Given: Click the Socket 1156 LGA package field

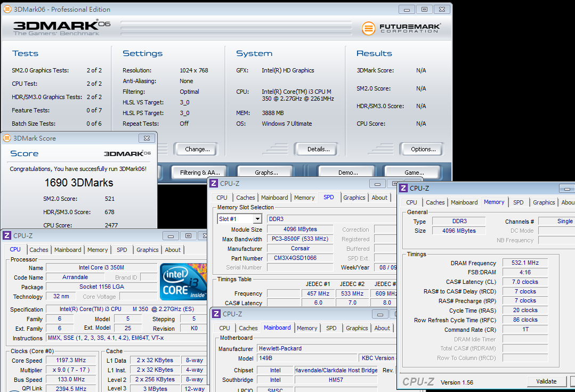Looking at the screenshot, I should [x=102, y=287].
